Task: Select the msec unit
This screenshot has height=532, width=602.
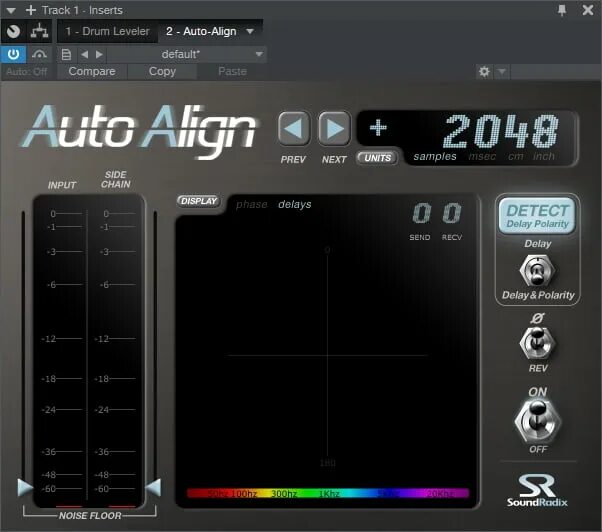Action: tap(482, 157)
